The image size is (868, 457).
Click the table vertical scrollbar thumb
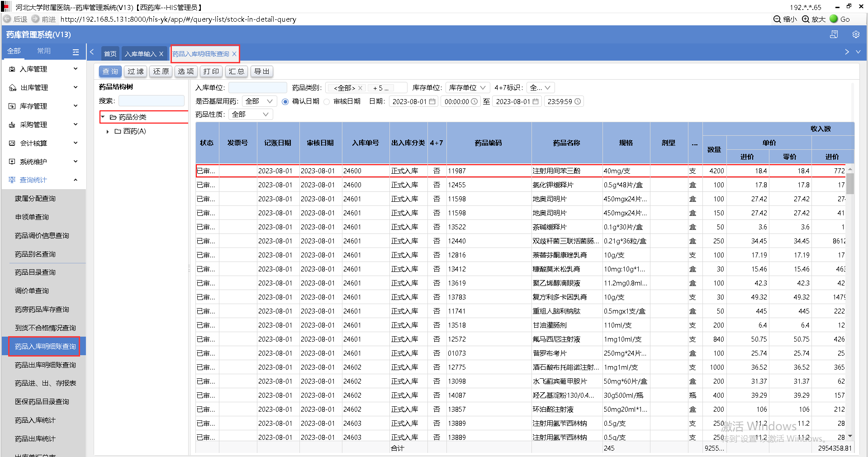850,183
